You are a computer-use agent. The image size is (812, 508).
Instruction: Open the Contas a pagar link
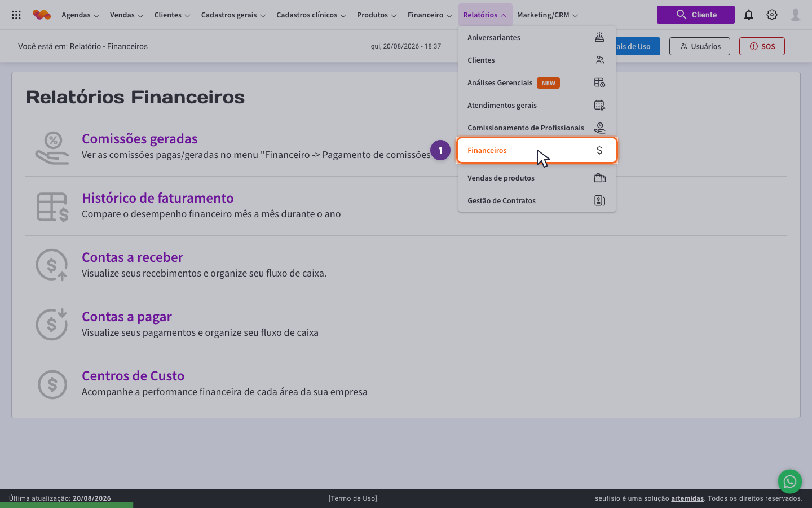pyautogui.click(x=127, y=317)
